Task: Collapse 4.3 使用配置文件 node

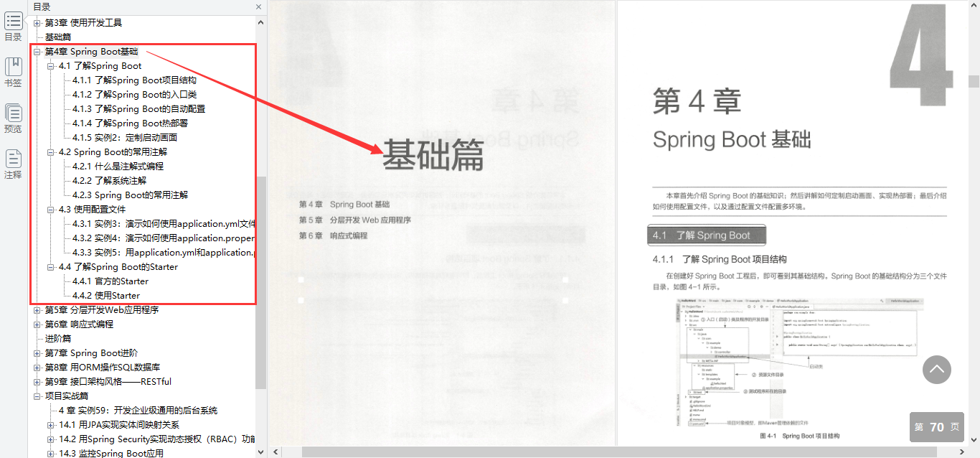Action: pyautogui.click(x=51, y=210)
